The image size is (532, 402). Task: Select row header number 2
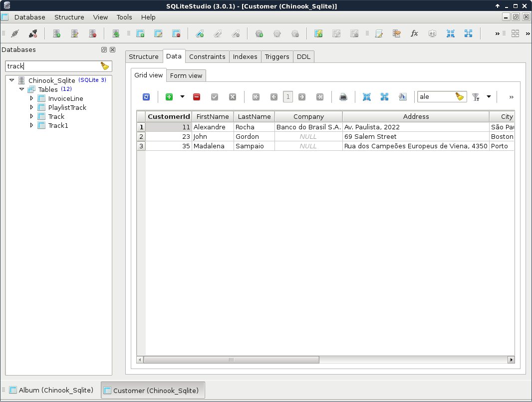[x=141, y=136]
